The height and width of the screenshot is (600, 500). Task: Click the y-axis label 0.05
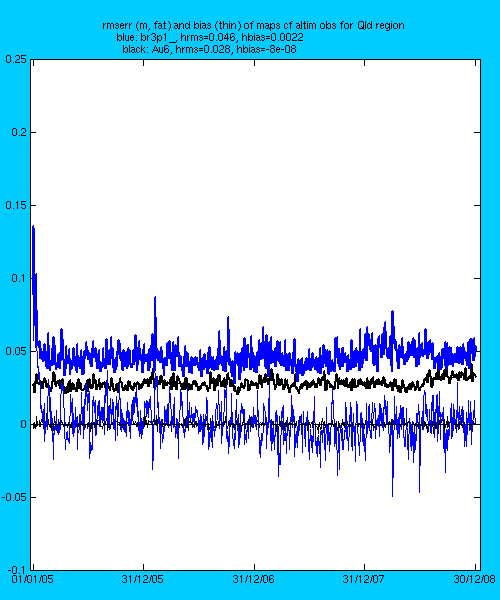[16, 351]
